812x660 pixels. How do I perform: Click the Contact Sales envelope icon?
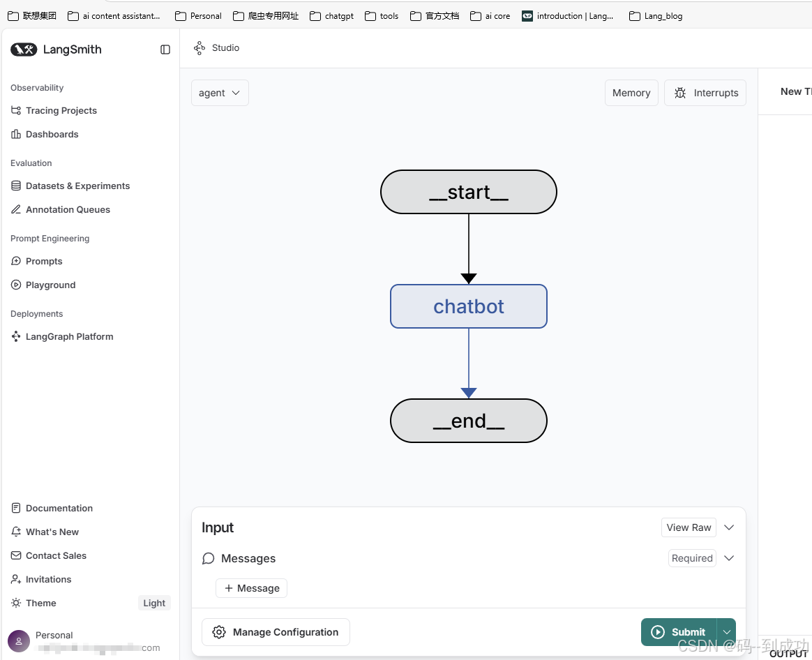pos(16,555)
